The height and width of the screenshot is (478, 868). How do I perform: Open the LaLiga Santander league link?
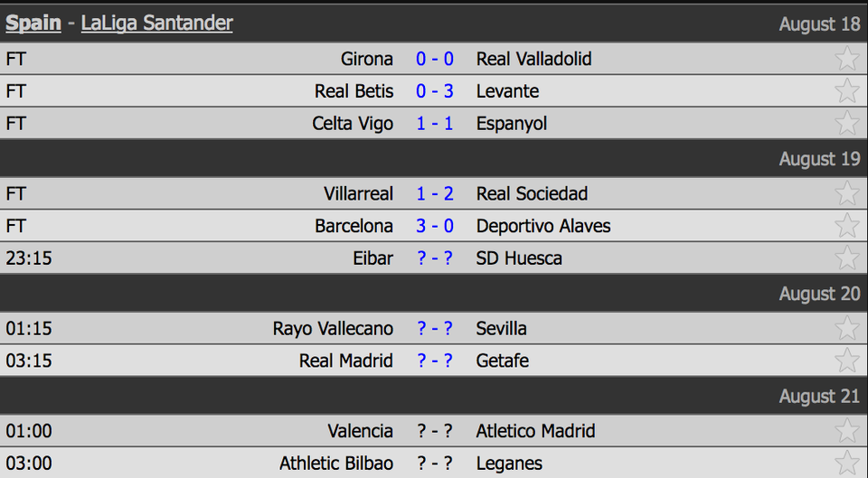(156, 23)
